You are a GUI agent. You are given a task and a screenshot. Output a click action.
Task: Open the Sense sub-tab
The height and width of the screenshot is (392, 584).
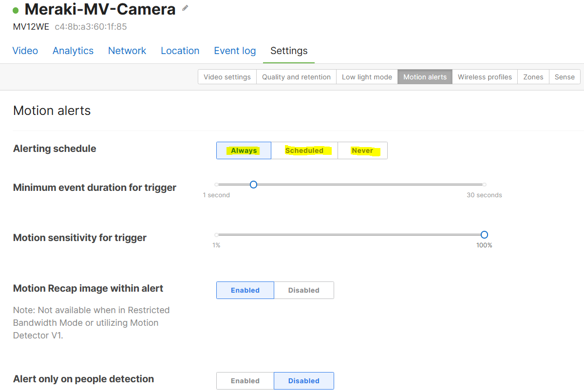[x=565, y=76]
